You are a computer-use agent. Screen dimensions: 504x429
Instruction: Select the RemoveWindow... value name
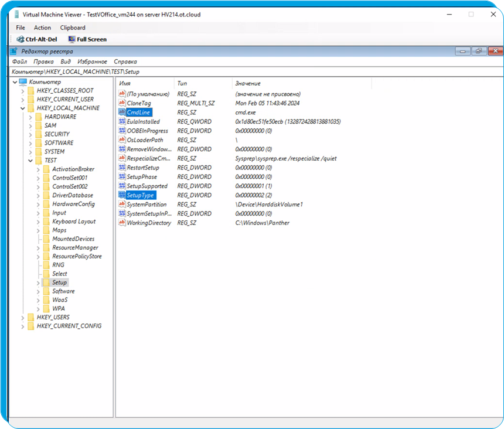[x=149, y=149]
